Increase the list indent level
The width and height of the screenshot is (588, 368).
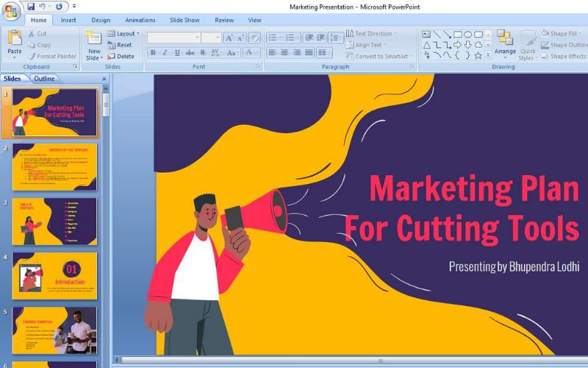(x=320, y=38)
